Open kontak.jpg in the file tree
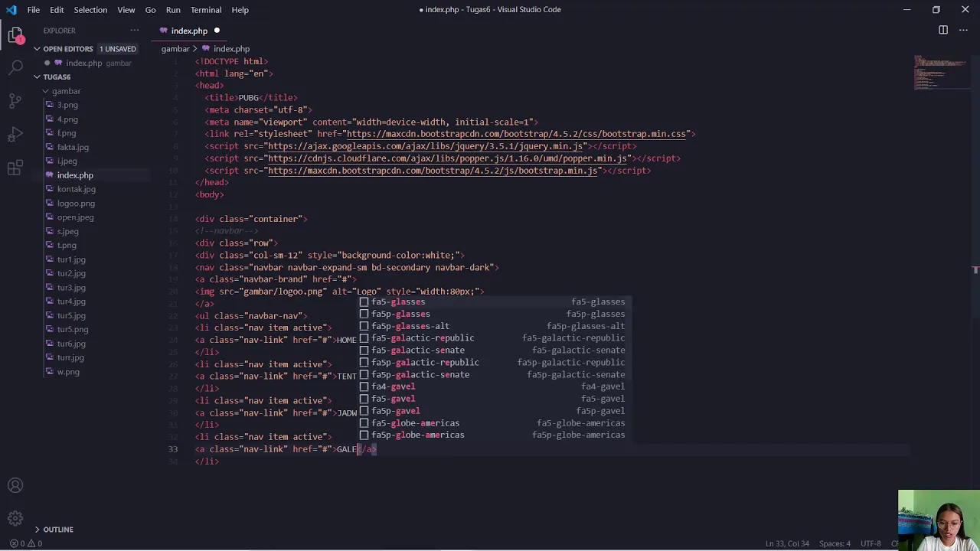980x551 pixels. 76,189
